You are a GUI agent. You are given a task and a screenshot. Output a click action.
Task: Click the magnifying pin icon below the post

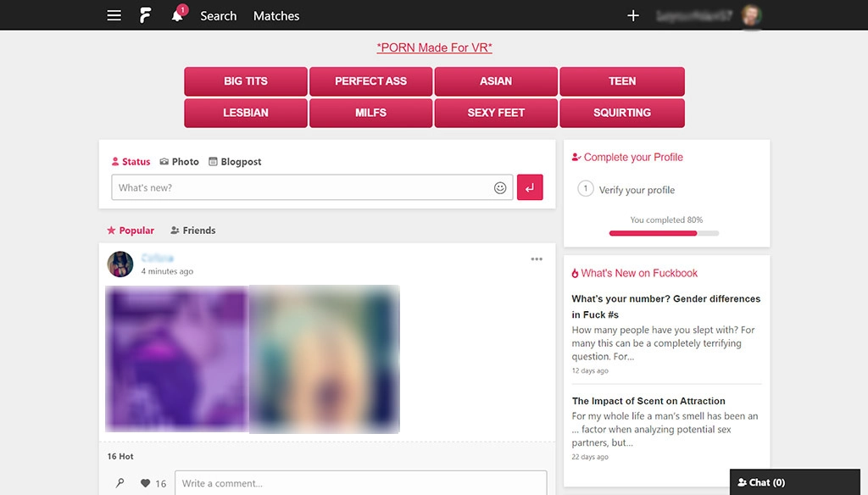[x=120, y=483]
